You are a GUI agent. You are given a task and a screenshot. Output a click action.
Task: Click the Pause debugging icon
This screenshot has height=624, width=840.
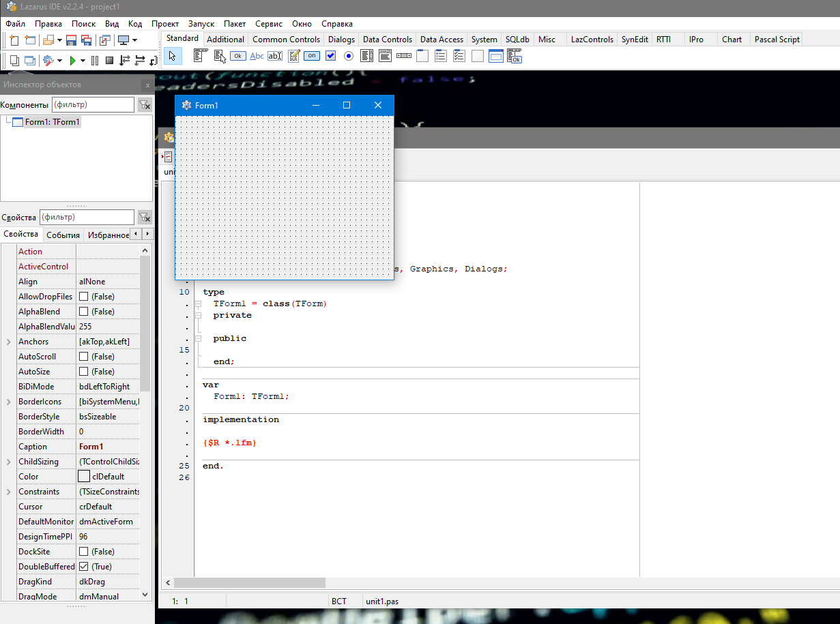click(94, 61)
